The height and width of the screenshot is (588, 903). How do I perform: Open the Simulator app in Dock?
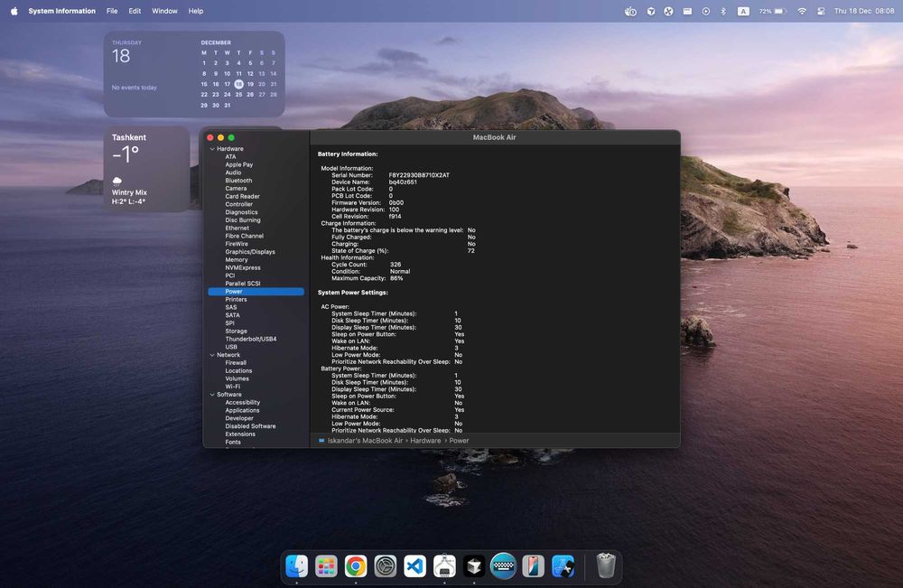click(x=563, y=566)
